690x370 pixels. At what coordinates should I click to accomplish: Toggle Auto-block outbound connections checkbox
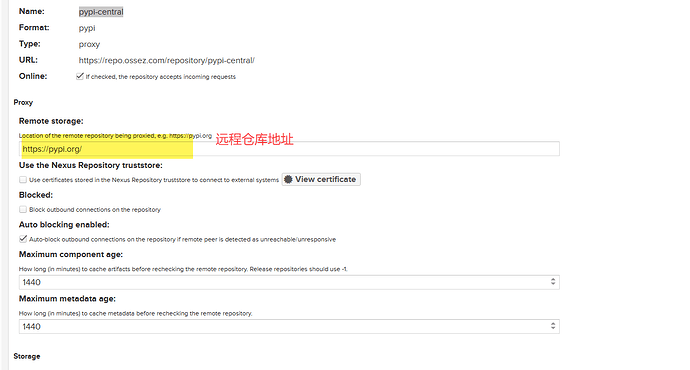pos(23,239)
